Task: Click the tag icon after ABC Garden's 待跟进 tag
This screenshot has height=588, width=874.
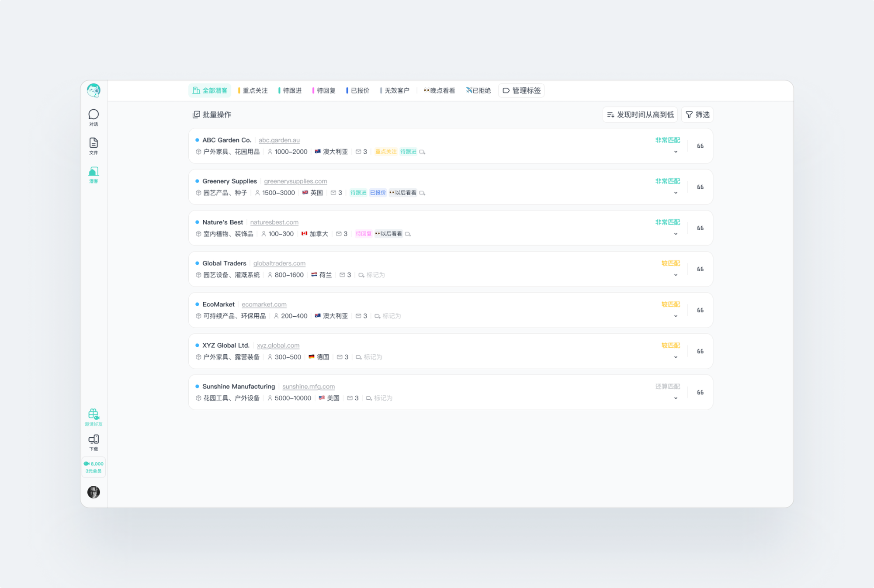Action: (422, 152)
